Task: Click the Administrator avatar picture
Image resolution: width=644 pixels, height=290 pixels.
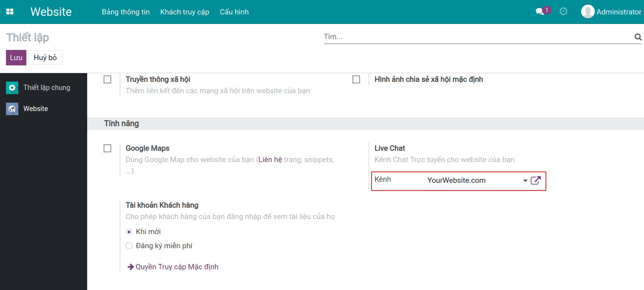Action: [587, 12]
